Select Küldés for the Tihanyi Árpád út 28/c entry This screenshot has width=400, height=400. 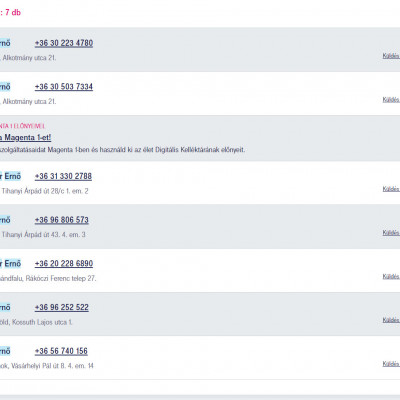391,189
